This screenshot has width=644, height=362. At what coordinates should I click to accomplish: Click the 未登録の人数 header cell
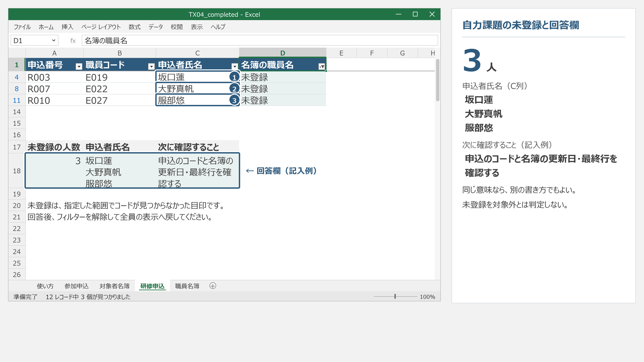click(x=54, y=147)
